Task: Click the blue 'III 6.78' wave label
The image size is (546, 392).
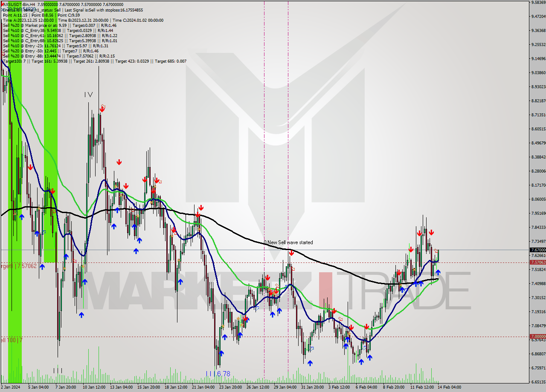Action: (x=218, y=374)
